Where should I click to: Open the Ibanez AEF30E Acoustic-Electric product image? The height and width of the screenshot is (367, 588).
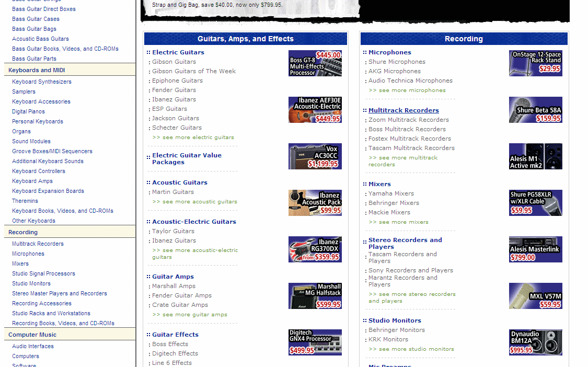pos(315,110)
